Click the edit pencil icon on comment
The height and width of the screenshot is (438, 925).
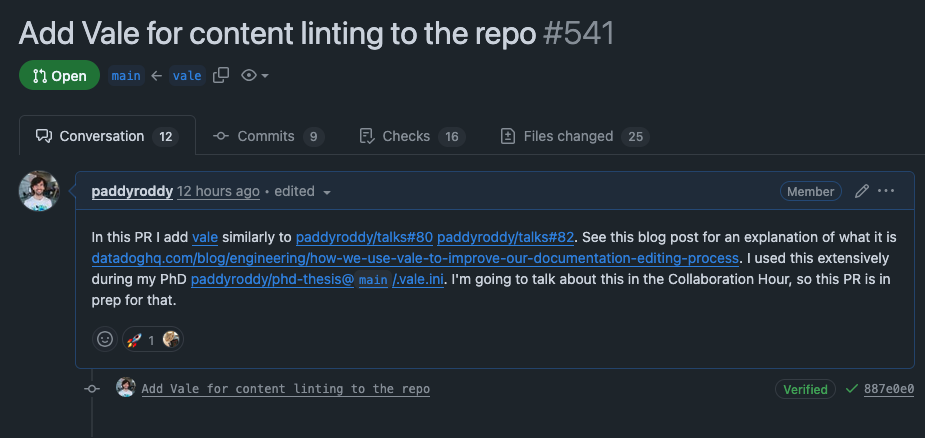coord(862,191)
